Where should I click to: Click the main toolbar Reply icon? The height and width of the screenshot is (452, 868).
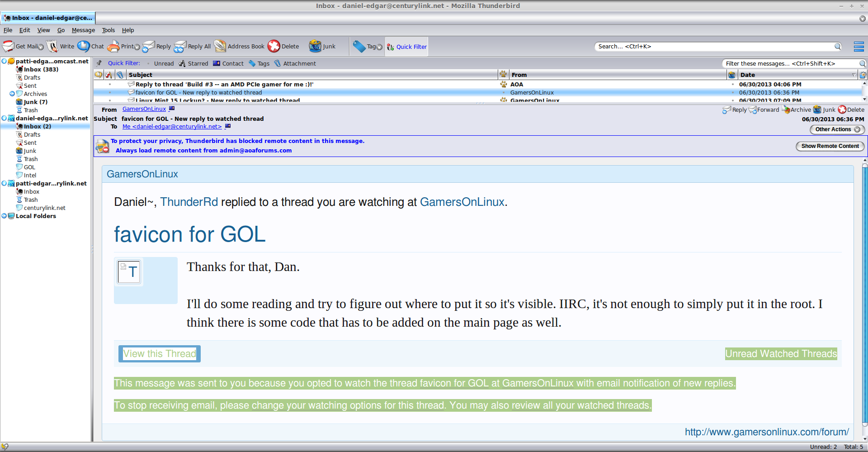click(149, 46)
